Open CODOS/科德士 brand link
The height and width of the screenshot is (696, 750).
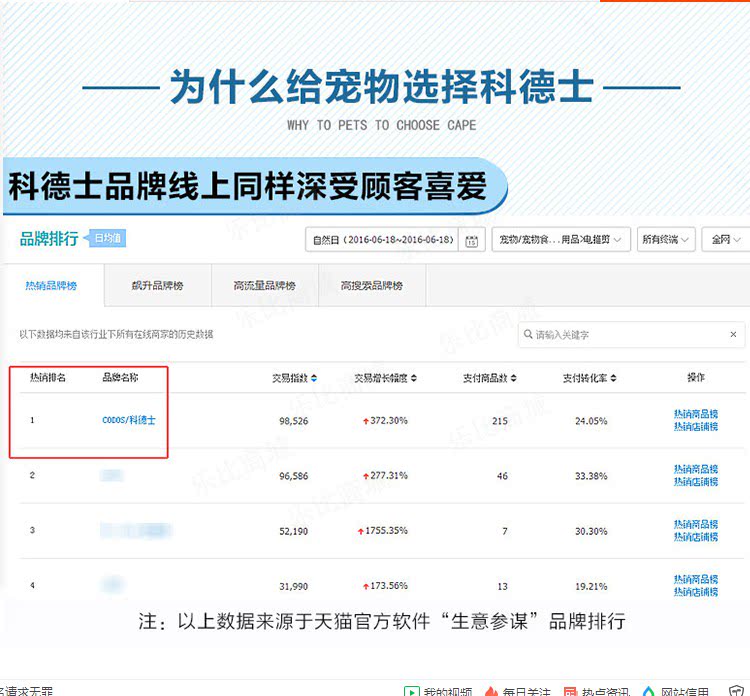pos(129,420)
